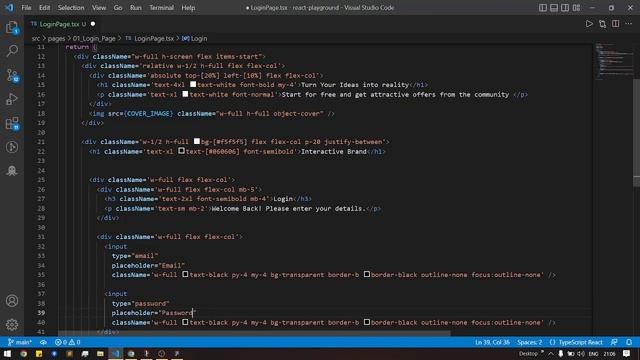Click the feedback icon in status bar
This screenshot has width=640, height=360.
(x=614, y=342)
